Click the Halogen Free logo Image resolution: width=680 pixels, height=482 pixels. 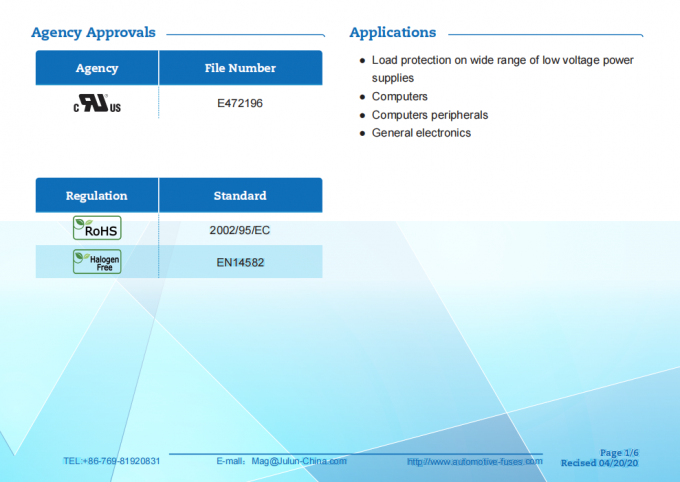(x=97, y=262)
